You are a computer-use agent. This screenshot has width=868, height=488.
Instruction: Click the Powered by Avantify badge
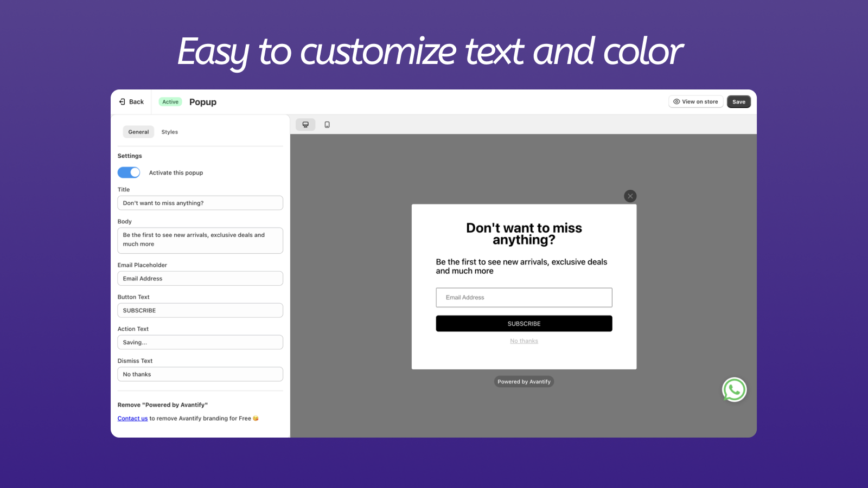524,382
